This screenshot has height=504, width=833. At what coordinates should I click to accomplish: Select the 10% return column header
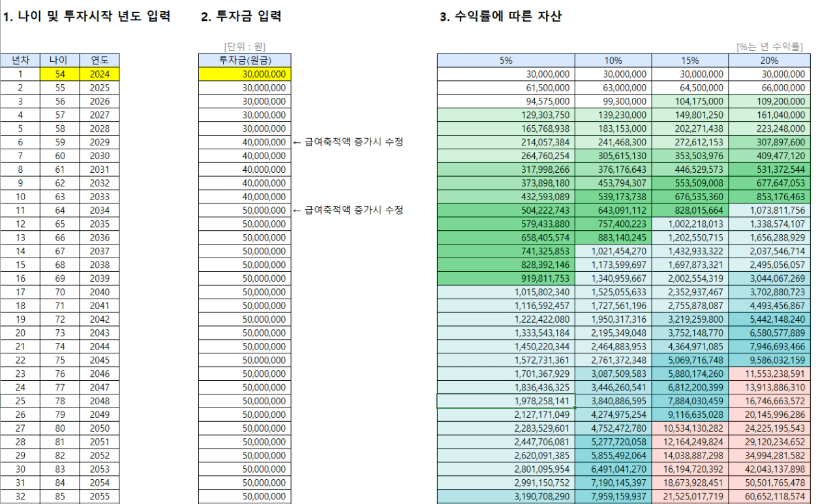click(x=612, y=61)
